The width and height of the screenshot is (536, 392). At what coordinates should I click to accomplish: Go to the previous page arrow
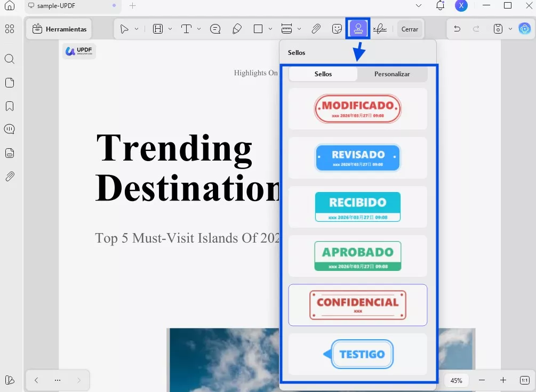coord(36,380)
